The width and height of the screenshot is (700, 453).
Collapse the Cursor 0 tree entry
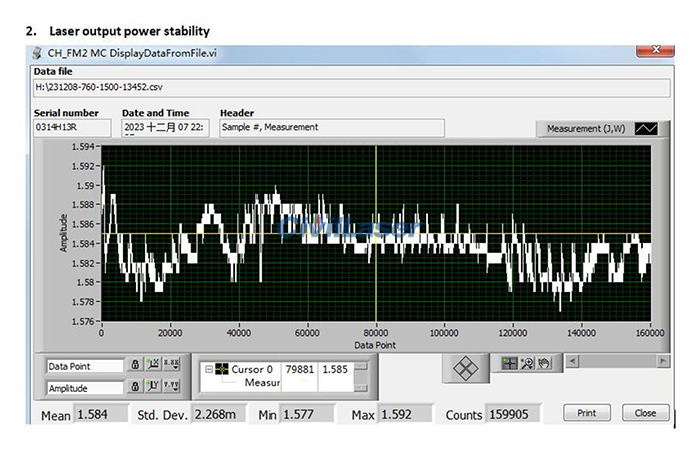(207, 369)
